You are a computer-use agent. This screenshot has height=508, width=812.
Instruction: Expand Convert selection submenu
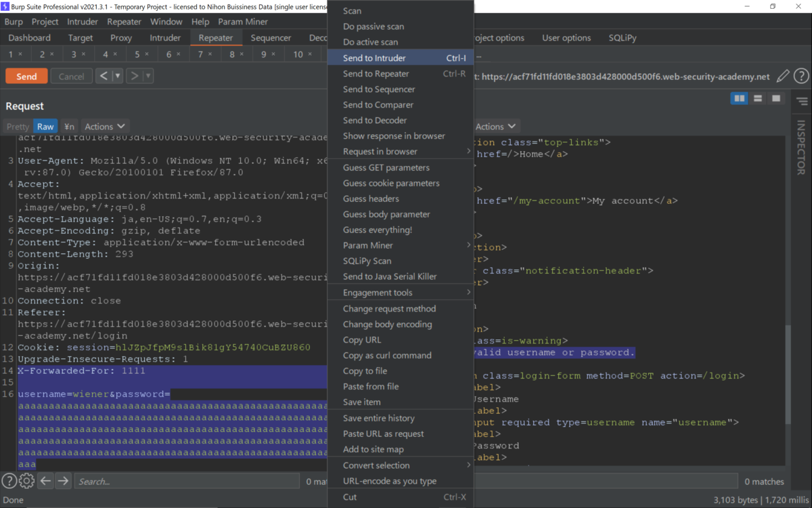coord(400,465)
